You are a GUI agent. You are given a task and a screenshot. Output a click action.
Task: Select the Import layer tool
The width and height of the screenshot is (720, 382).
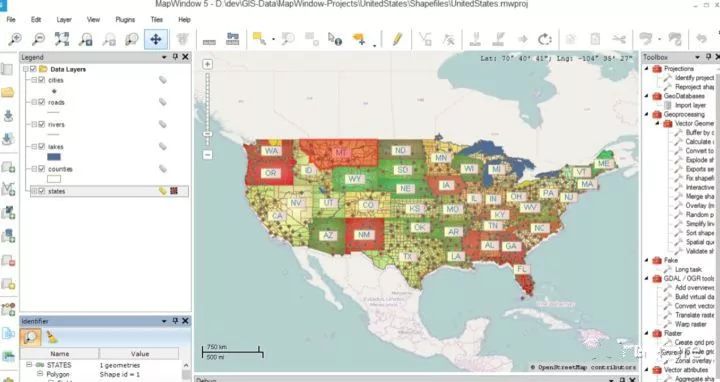pyautogui.click(x=690, y=105)
